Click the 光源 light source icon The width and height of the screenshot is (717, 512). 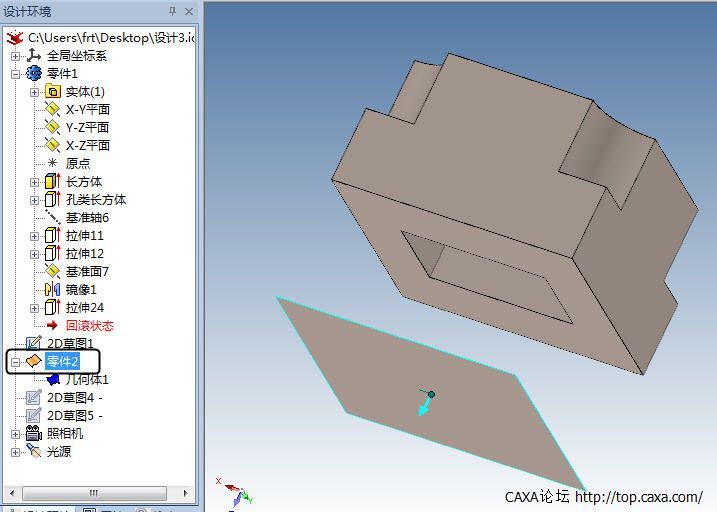tap(34, 452)
